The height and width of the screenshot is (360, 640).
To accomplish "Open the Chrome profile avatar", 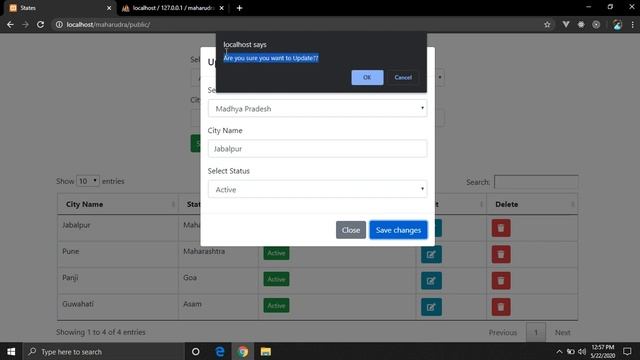I will [x=617, y=24].
